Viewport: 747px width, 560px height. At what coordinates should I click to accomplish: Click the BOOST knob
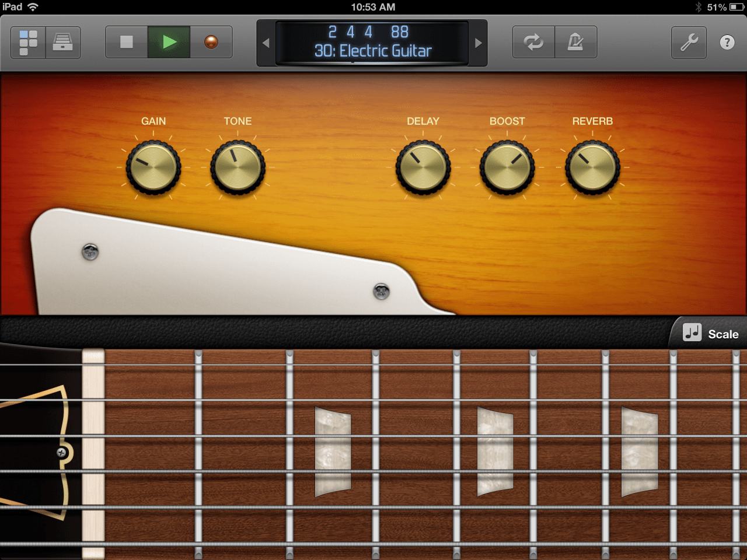507,168
